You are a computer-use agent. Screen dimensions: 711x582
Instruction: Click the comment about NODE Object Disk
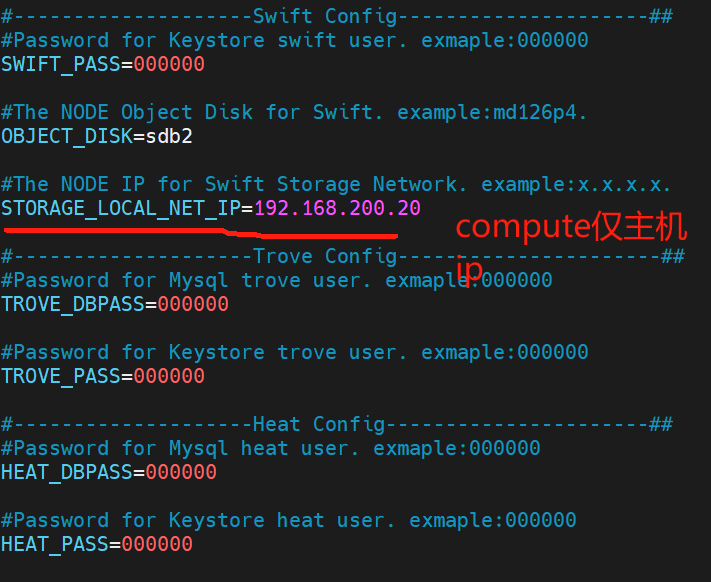[x=294, y=112]
